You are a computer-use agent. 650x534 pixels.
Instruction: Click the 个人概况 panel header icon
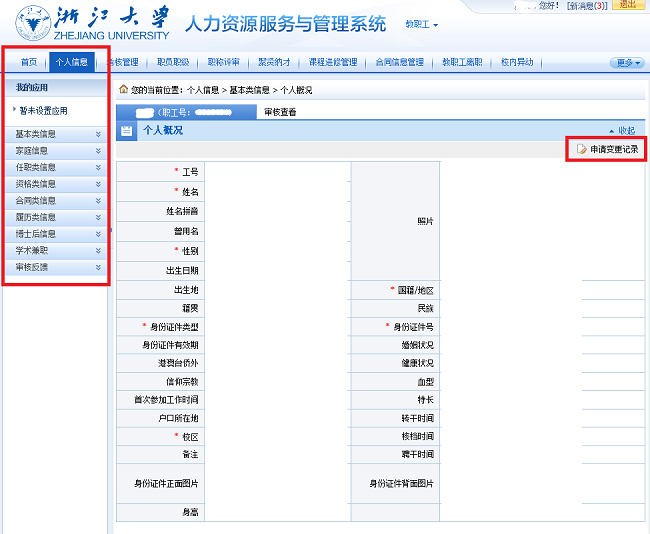point(127,130)
